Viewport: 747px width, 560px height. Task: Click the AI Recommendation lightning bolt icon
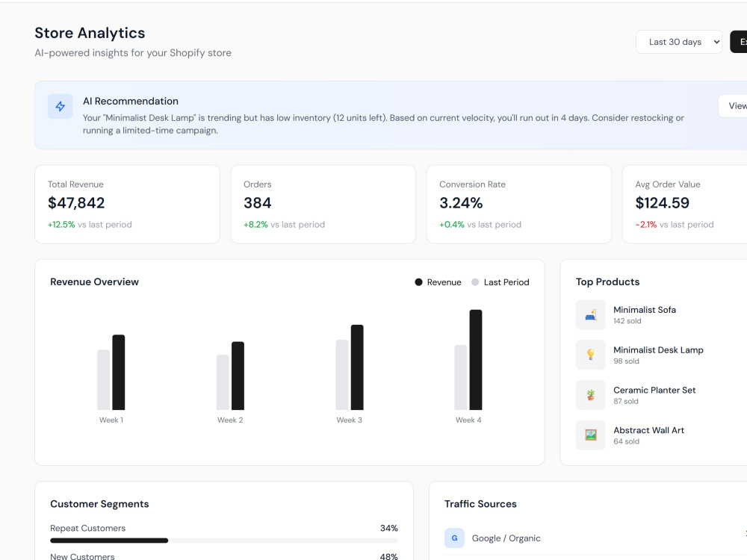(60, 106)
